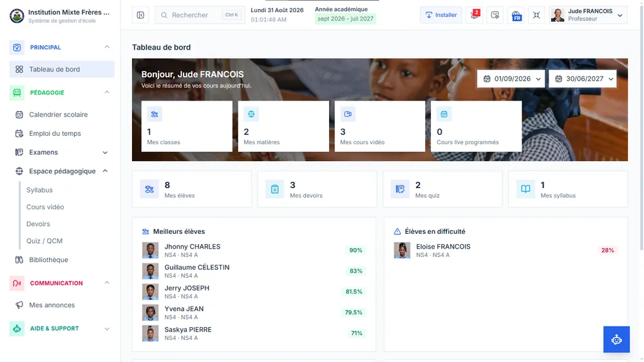Screen dimensions: 644x362
Task: Open the Mes matières card
Action: click(283, 126)
